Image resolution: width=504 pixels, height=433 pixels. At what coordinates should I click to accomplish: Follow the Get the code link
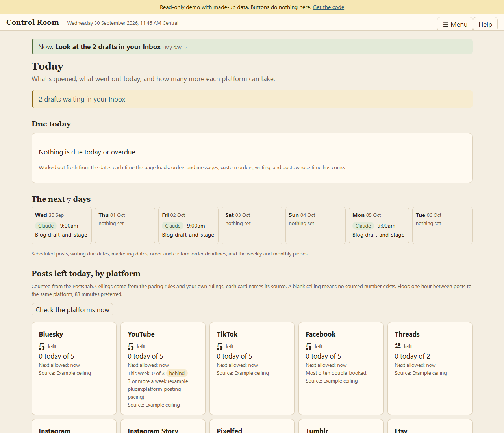pyautogui.click(x=328, y=7)
